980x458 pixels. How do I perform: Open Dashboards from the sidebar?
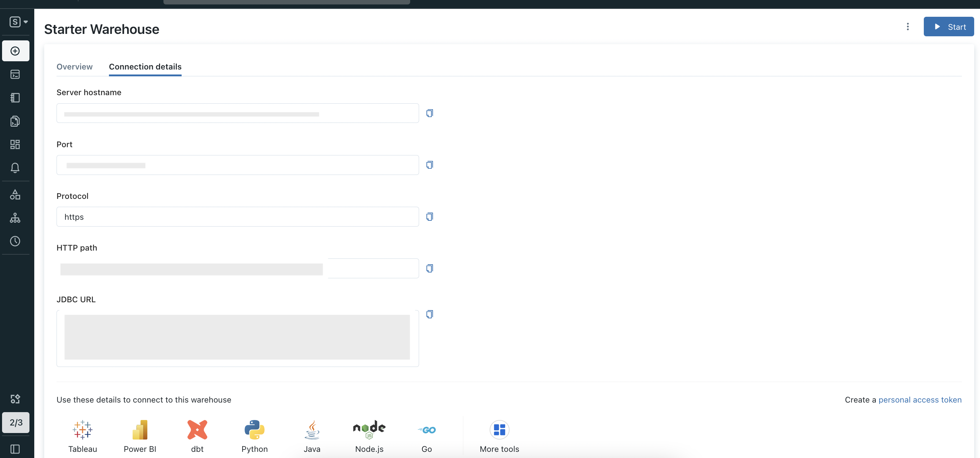[x=15, y=144]
